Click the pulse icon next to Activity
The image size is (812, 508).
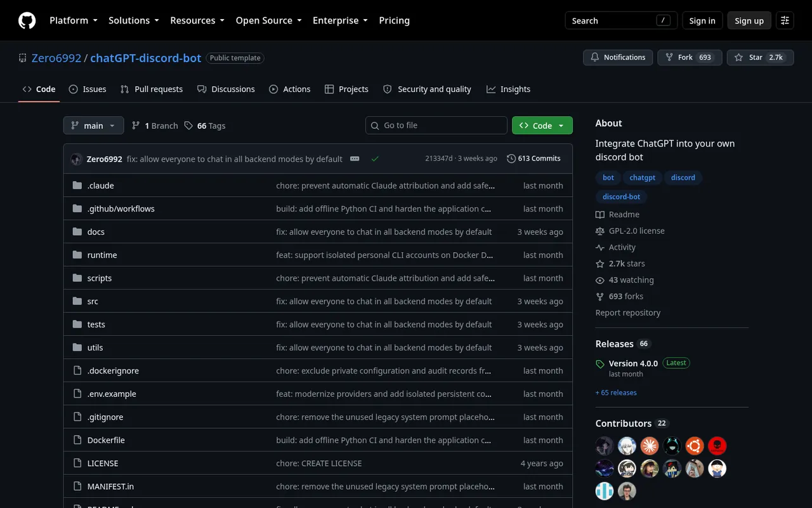pos(600,248)
